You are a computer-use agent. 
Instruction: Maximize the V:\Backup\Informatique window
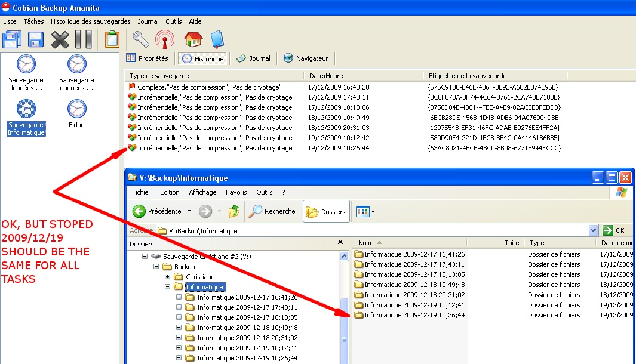click(x=612, y=178)
